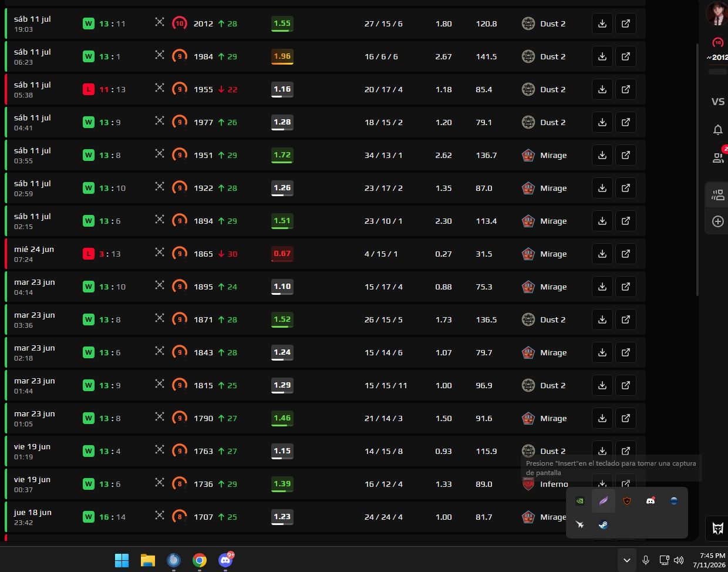Image resolution: width=728 pixels, height=572 pixels.
Task: Open Google Chrome from the taskbar
Action: tap(199, 560)
